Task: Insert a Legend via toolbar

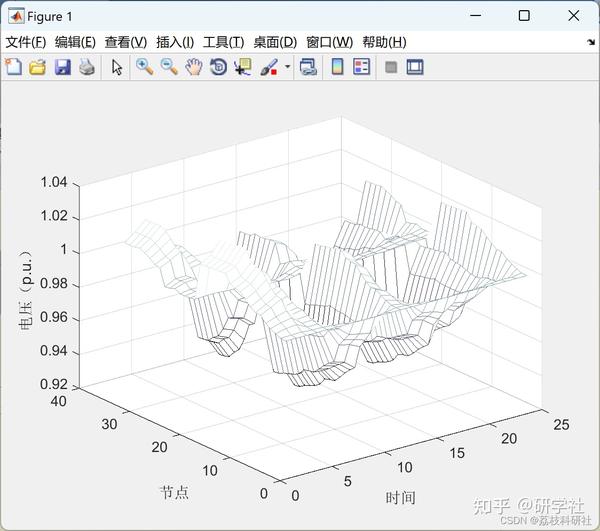Action: 361,67
